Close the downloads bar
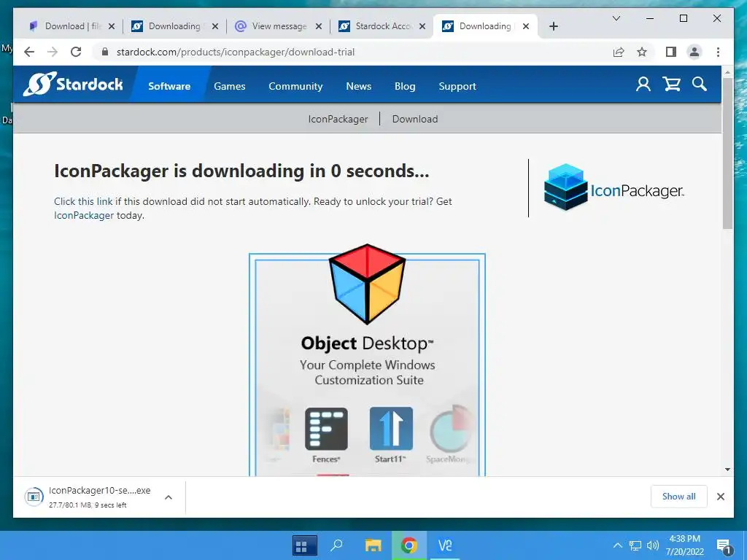This screenshot has height=560, width=747. click(721, 497)
